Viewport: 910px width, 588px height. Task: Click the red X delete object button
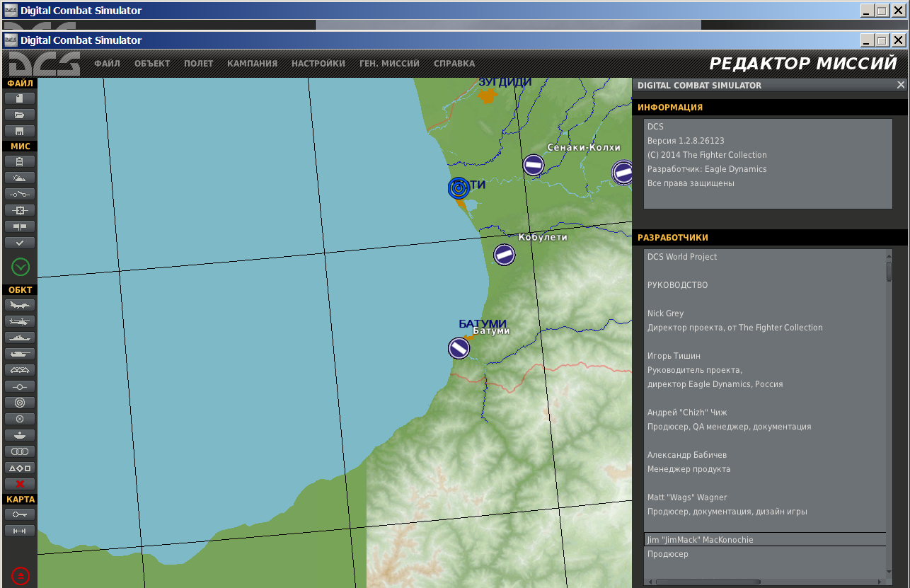click(x=20, y=484)
